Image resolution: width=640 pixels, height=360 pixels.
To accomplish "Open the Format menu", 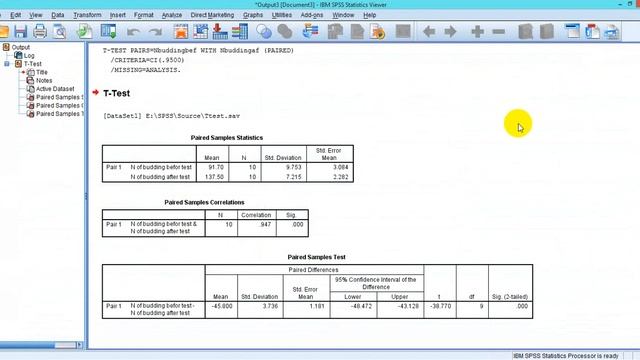I will point(144,15).
